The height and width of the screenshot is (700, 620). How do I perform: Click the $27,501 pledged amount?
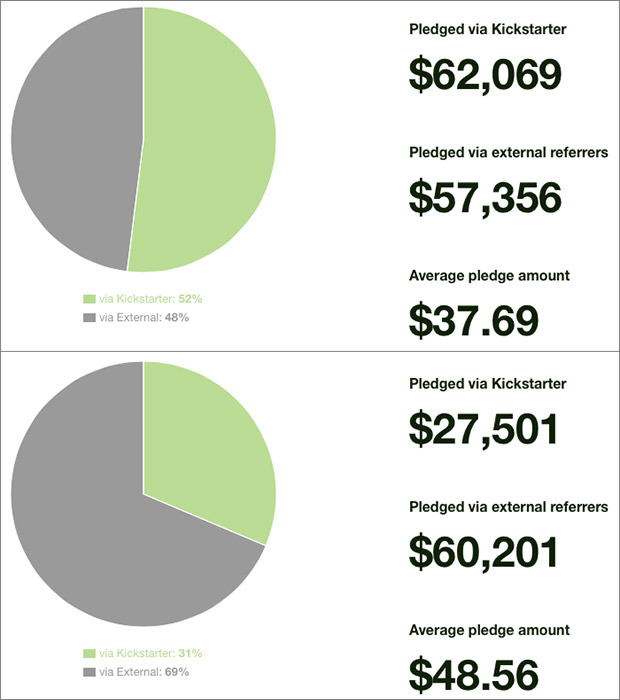(483, 429)
